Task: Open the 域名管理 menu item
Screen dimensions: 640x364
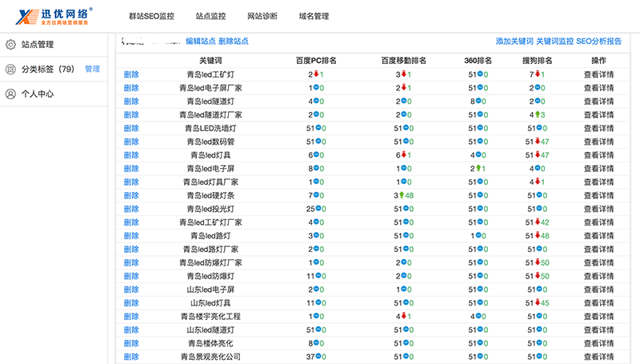Action: pos(314,16)
